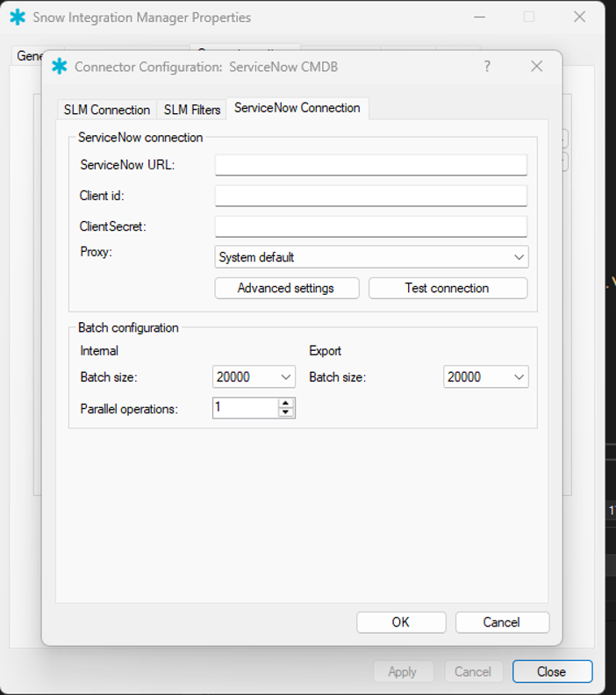Click the help question mark icon

pyautogui.click(x=487, y=67)
